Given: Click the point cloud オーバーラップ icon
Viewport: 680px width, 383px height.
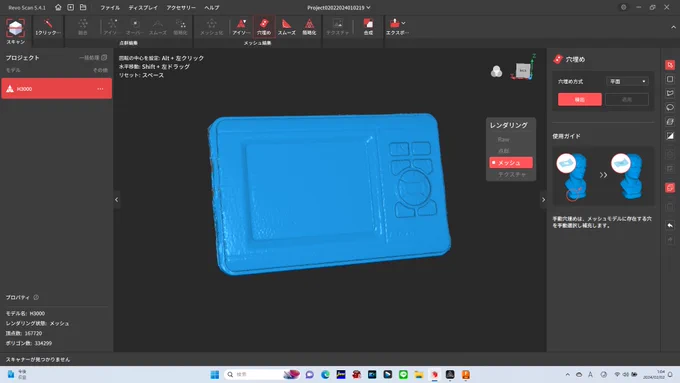Looking at the screenshot, I should coord(135,27).
